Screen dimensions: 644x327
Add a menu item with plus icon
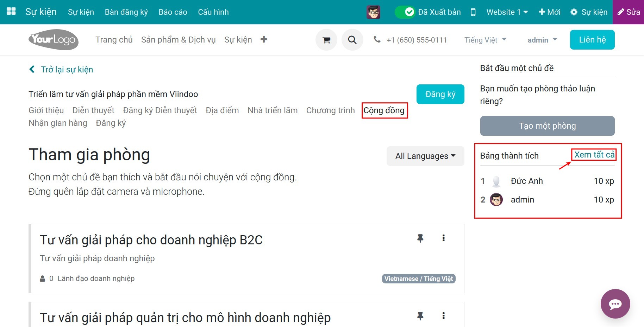tap(264, 39)
